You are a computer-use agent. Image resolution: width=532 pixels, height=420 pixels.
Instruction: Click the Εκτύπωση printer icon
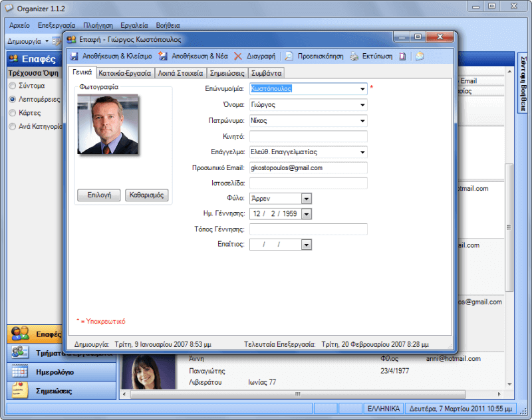tap(354, 56)
